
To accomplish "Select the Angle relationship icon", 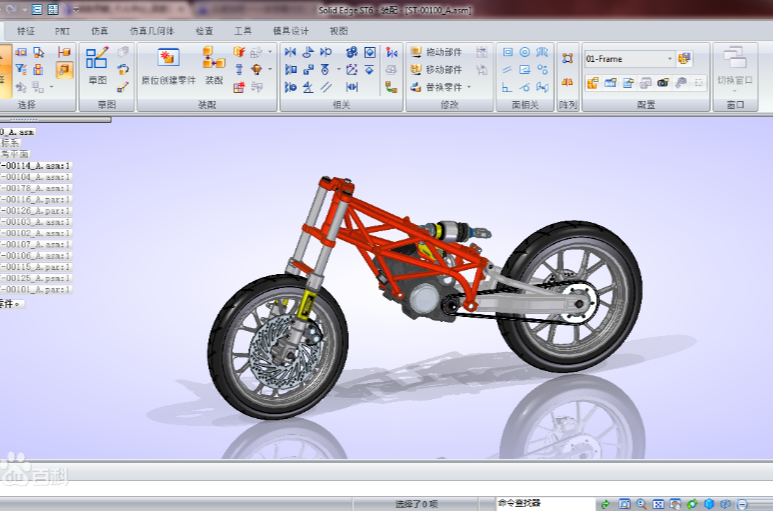I will coord(308,87).
